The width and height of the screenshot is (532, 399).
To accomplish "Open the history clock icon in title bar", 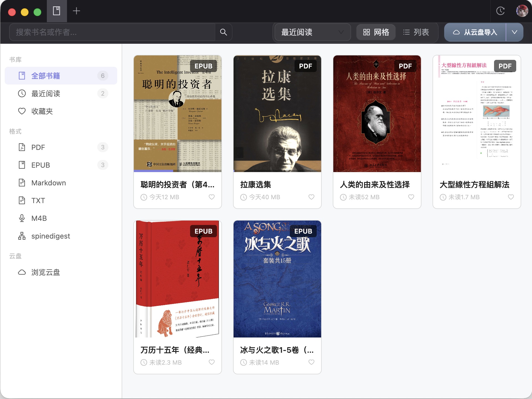I will 500,11.
